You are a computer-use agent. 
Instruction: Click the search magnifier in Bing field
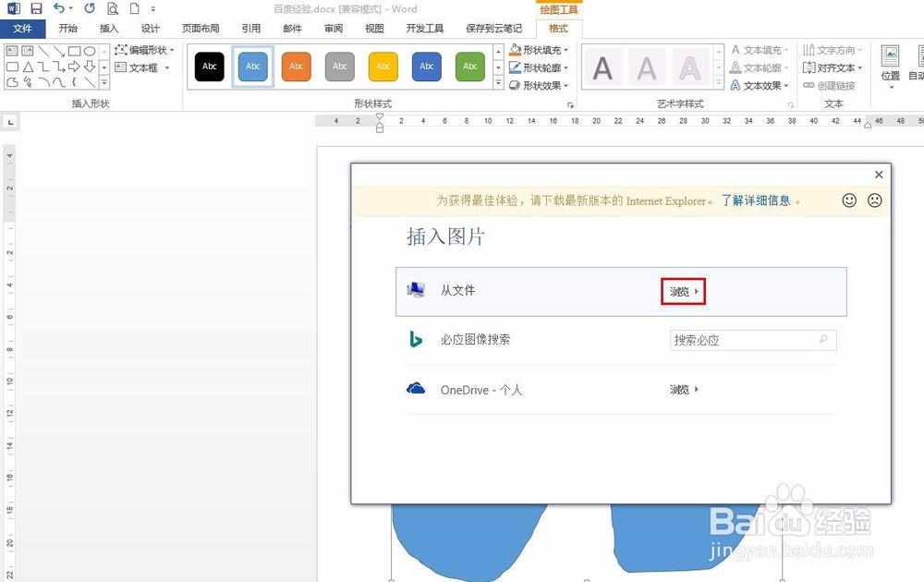(x=824, y=339)
